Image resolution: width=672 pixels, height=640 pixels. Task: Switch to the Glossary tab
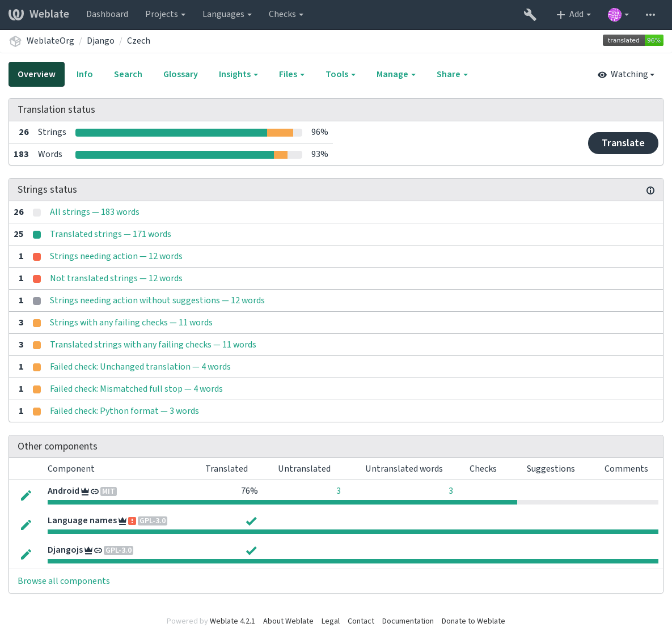180,74
